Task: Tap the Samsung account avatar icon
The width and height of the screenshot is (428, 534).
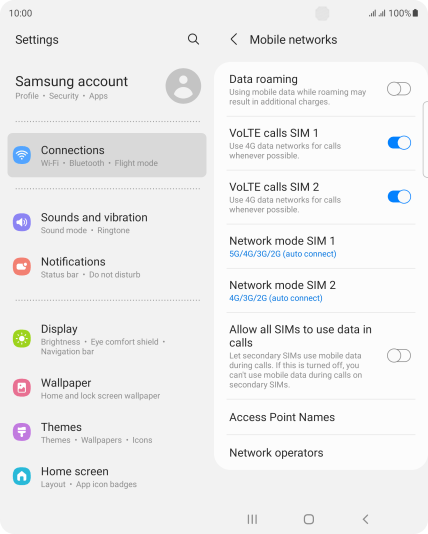Action: click(183, 86)
